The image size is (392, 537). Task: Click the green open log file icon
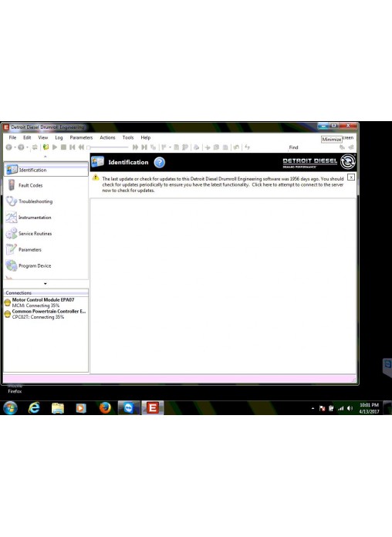point(46,147)
